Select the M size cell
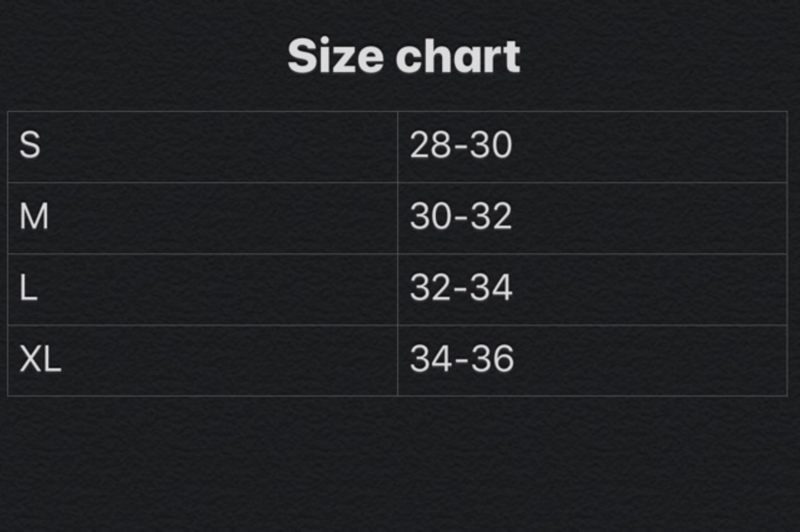 (34, 216)
